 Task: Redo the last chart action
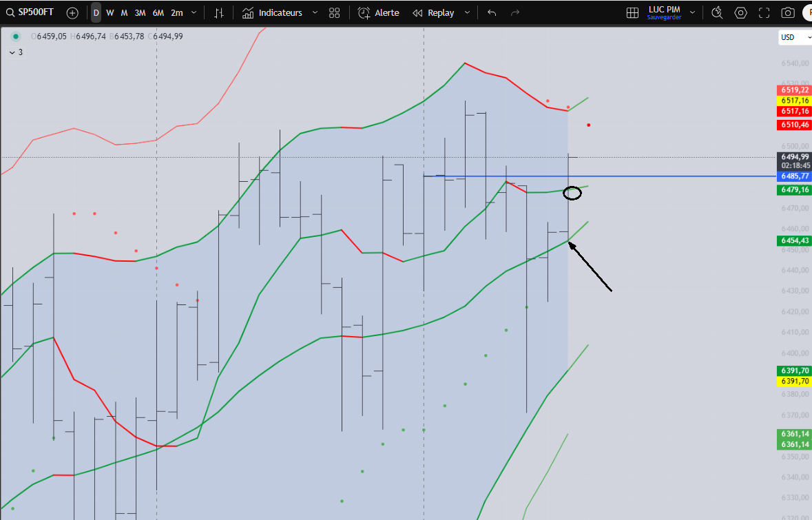(514, 13)
